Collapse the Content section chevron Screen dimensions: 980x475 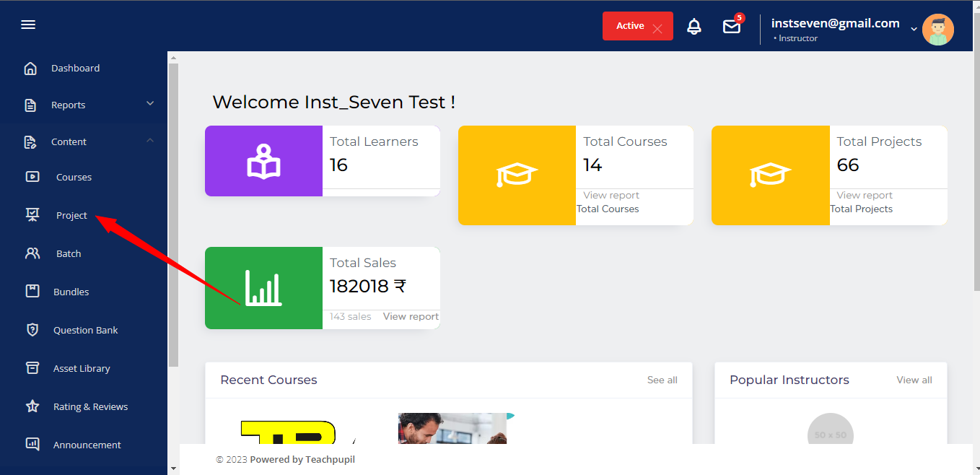pyautogui.click(x=150, y=141)
